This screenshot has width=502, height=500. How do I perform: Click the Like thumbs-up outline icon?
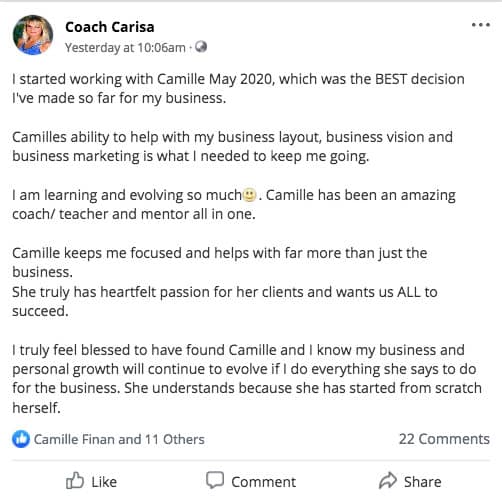[75, 481]
